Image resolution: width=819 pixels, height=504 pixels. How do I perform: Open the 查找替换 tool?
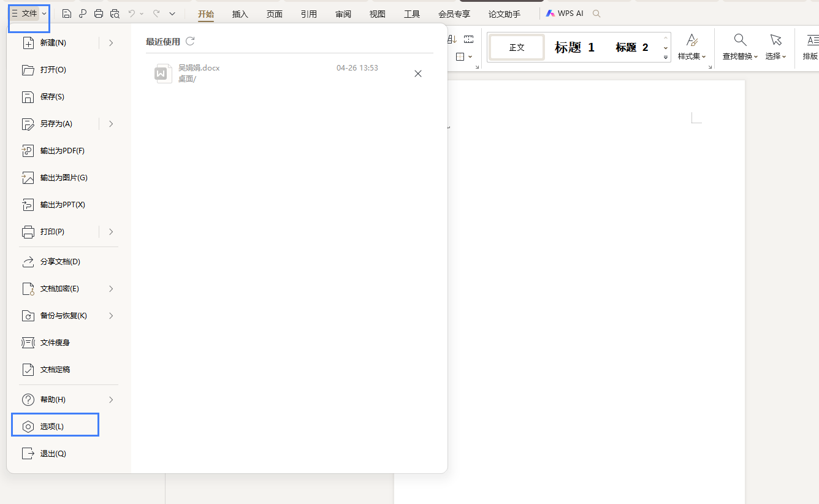[741, 47]
